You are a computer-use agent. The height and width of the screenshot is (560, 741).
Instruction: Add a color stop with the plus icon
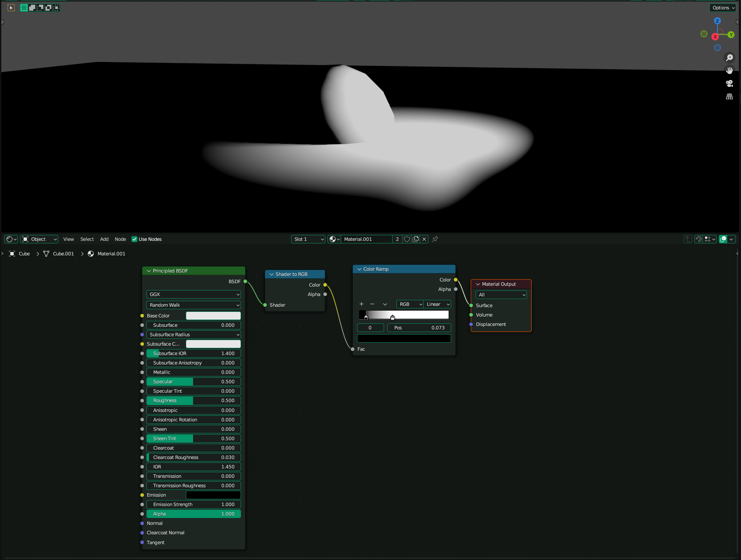tap(361, 304)
